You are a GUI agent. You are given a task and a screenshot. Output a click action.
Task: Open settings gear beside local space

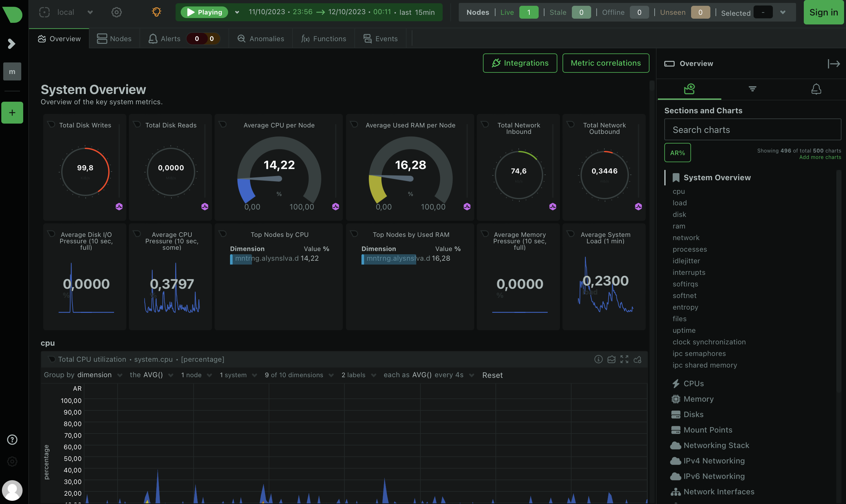[x=116, y=12]
